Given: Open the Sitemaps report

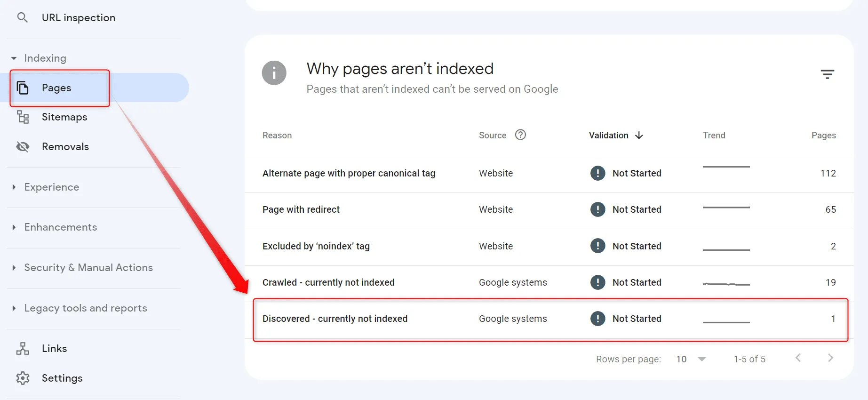Looking at the screenshot, I should (64, 117).
